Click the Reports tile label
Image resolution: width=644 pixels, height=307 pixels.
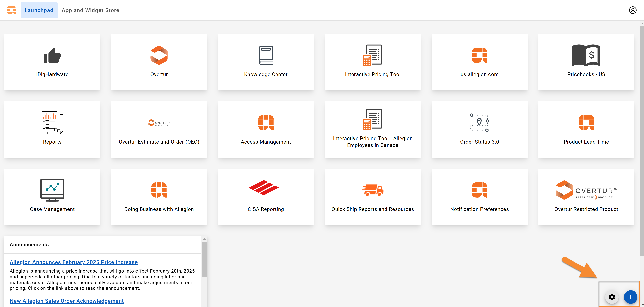pyautogui.click(x=52, y=142)
